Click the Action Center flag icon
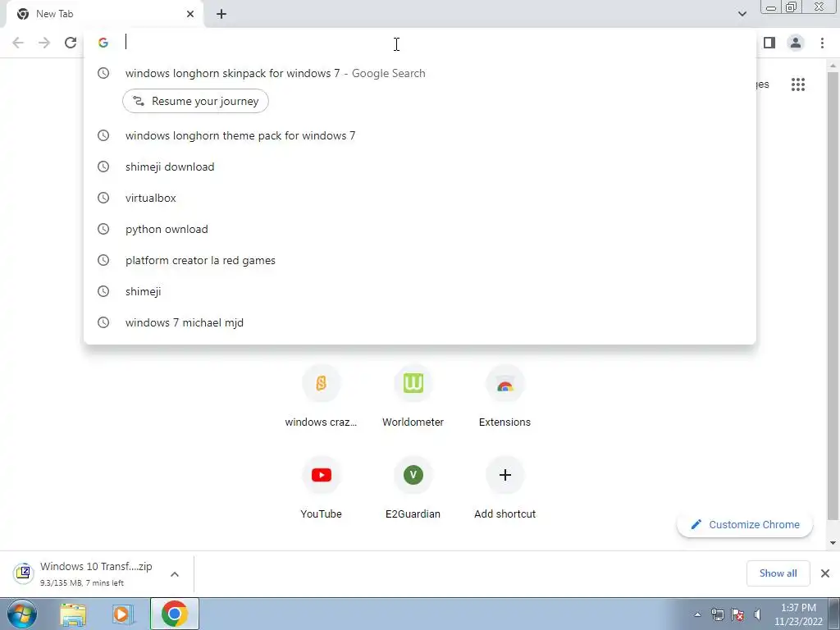This screenshot has height=630, width=840. point(737,614)
